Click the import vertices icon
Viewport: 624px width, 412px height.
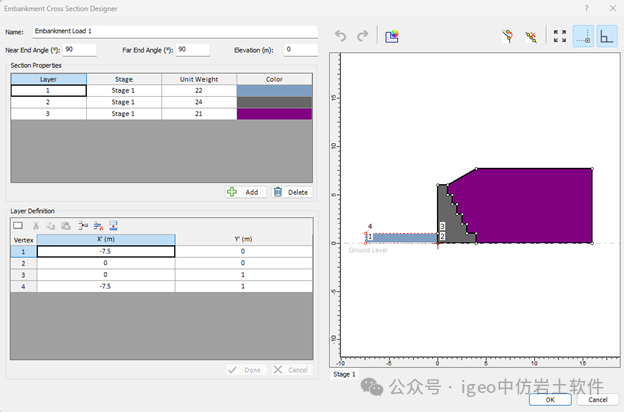[113, 226]
